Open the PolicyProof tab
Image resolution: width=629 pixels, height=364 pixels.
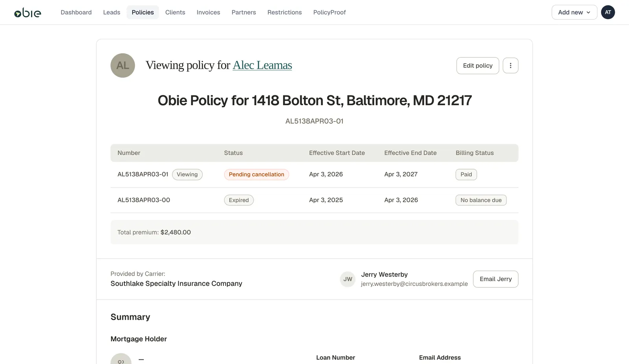coord(329,12)
